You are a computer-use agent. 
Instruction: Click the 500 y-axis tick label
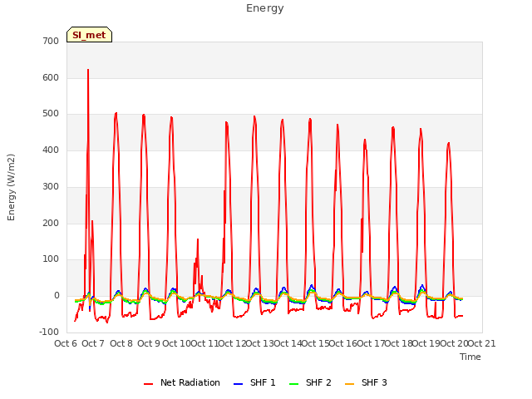tap(51, 114)
